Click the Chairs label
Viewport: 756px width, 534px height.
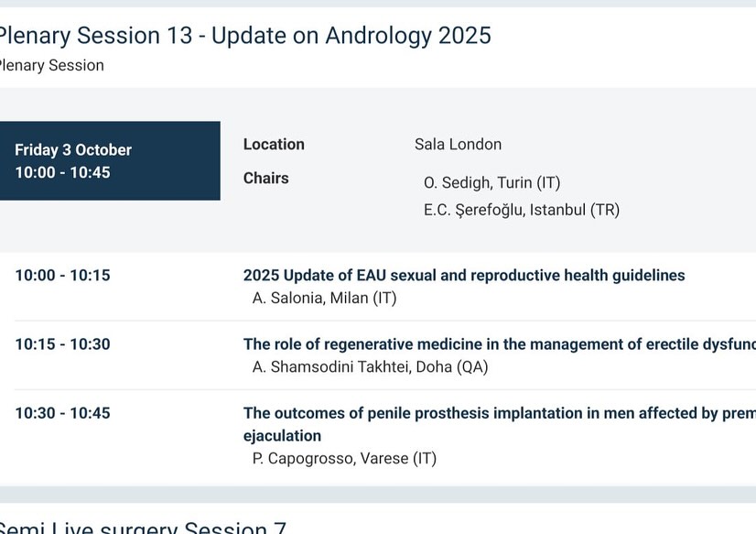[266, 178]
